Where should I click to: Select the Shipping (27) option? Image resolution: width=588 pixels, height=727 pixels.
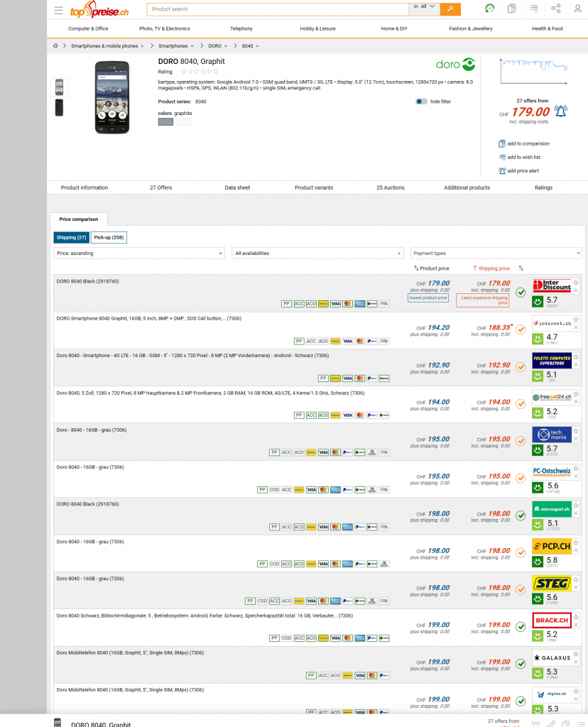pyautogui.click(x=72, y=237)
